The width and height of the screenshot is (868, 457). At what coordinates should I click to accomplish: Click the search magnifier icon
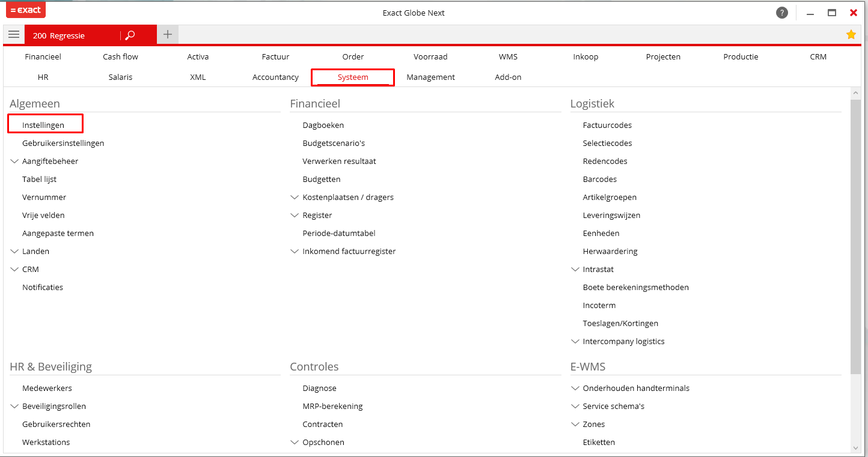[x=130, y=35]
